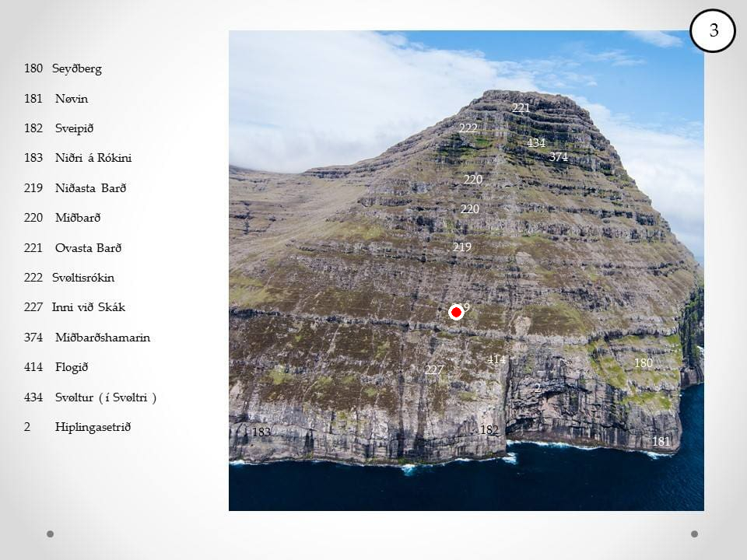
Task: Select the legend entry 222 Sveltisrókin
Action: 69,278
